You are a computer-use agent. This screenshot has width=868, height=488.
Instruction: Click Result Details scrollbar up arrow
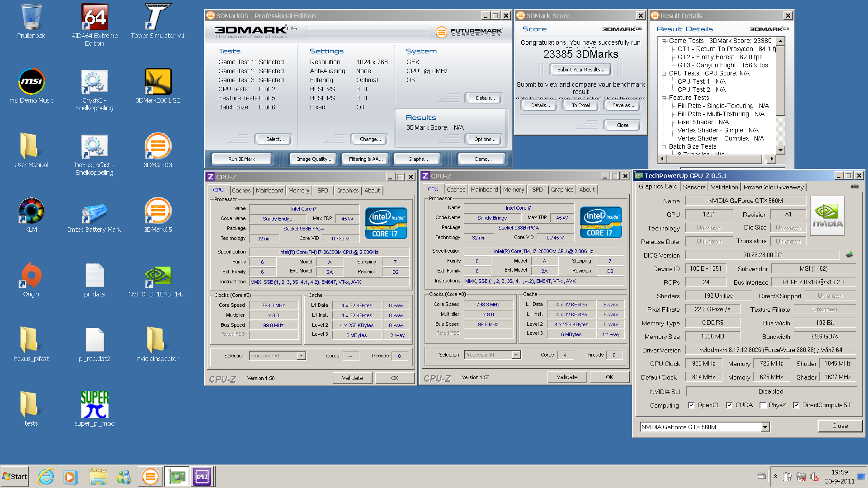point(780,41)
